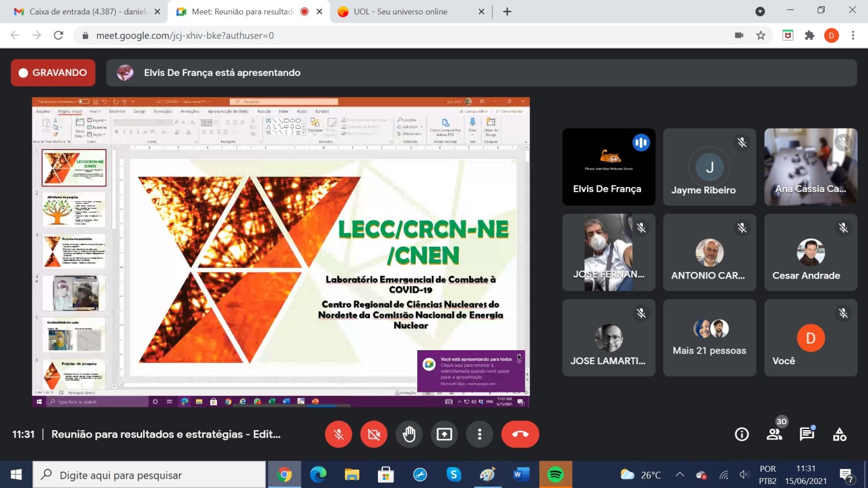This screenshot has height=488, width=868.
Task: Click the GRAVANDO recording indicator
Action: click(x=53, y=73)
